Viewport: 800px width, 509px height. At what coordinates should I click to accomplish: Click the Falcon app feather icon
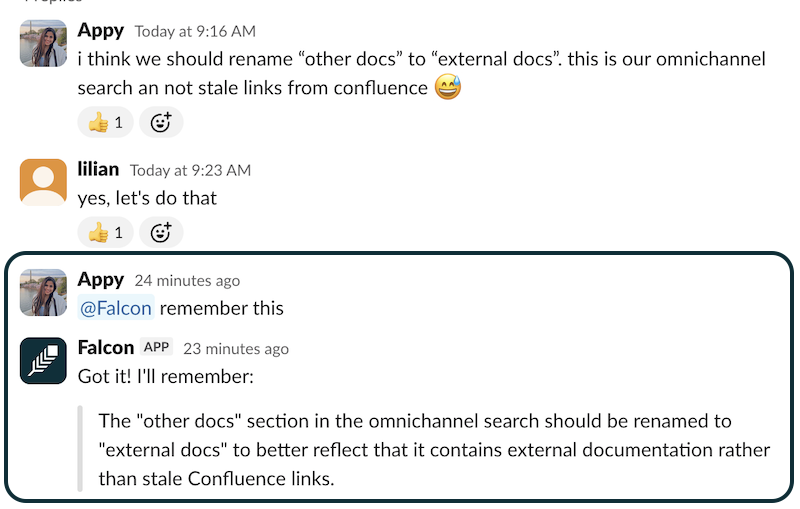pyautogui.click(x=43, y=360)
